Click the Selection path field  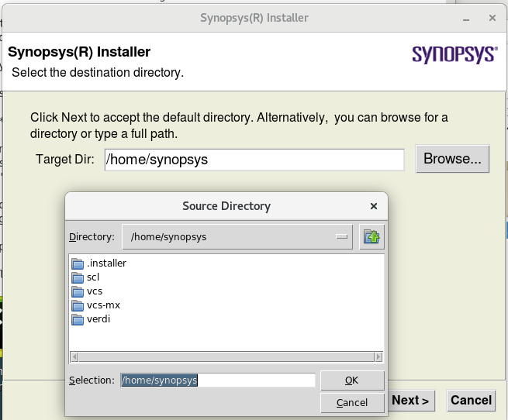tap(218, 380)
